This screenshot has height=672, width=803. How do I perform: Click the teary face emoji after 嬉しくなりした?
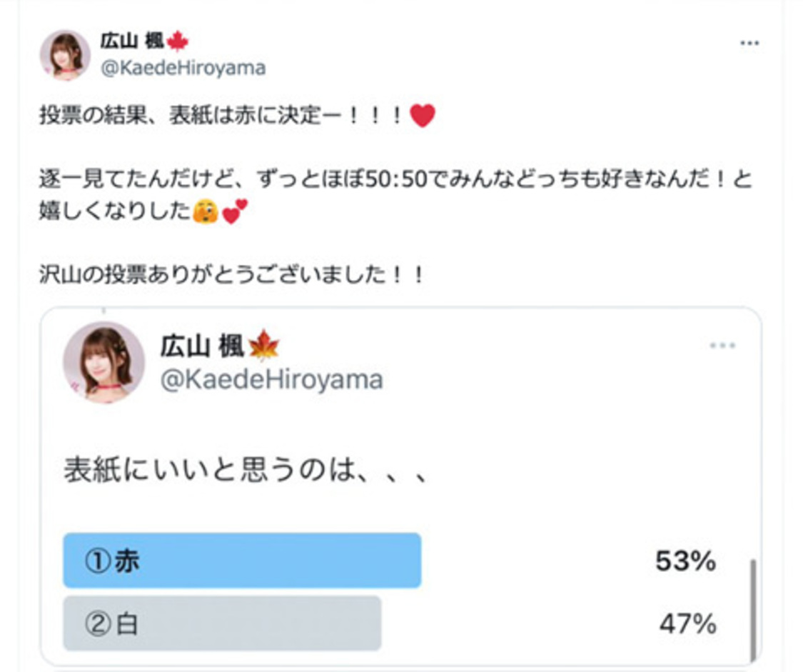(x=205, y=213)
